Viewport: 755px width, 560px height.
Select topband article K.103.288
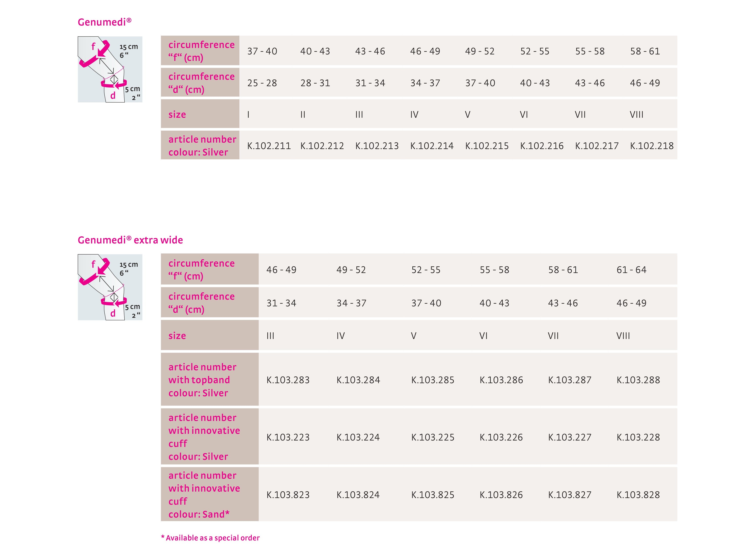click(x=638, y=380)
